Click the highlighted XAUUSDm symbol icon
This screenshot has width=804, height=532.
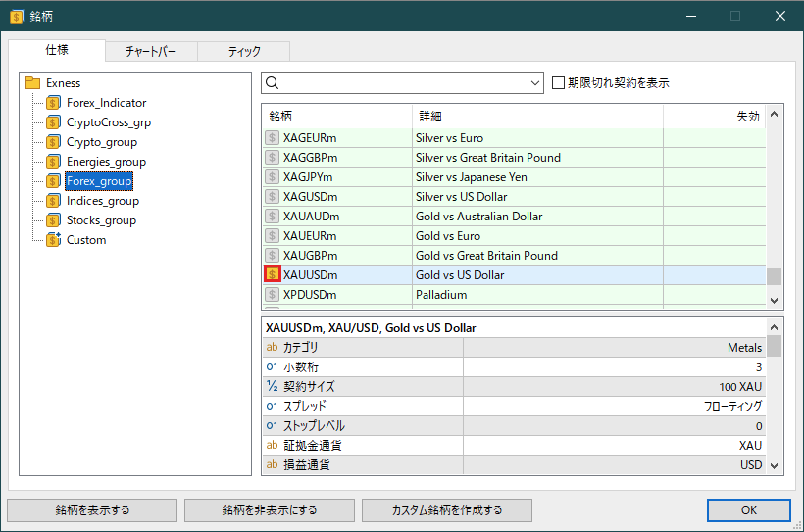click(x=273, y=275)
